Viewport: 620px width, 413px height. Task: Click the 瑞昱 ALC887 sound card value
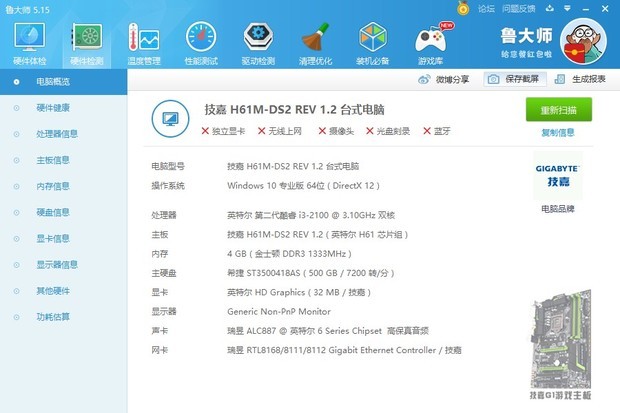[328, 331]
